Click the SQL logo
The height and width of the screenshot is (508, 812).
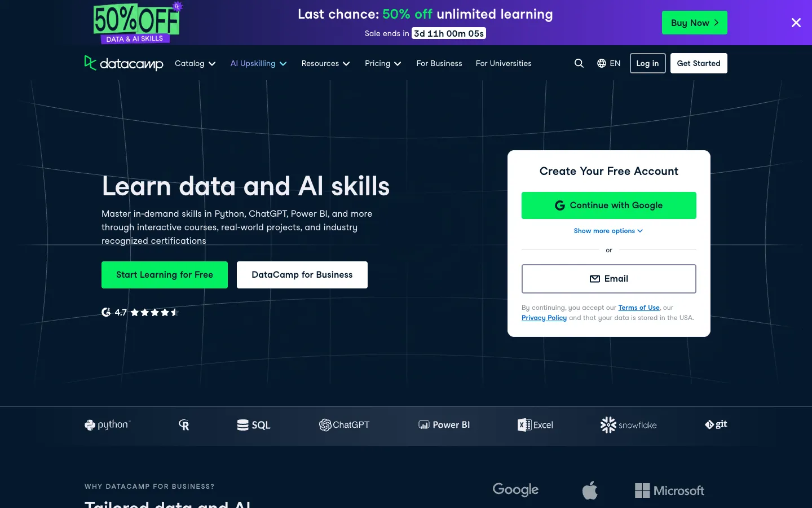(254, 425)
